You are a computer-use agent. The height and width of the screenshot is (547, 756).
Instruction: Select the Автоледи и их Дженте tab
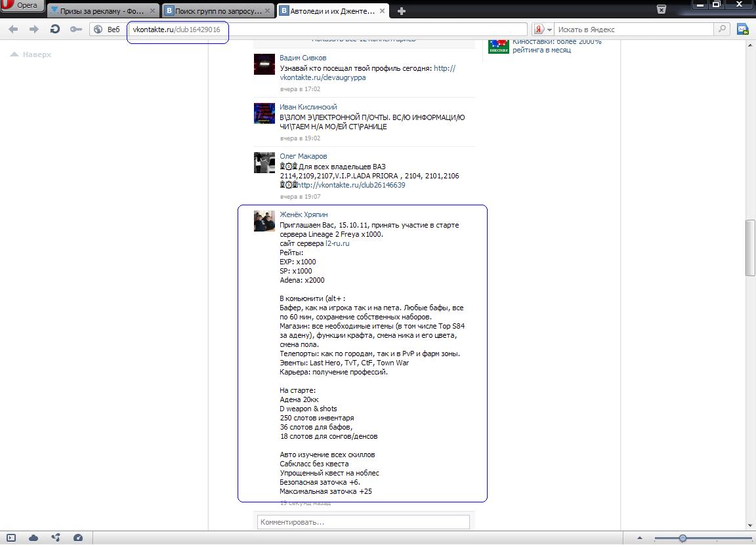click(332, 10)
